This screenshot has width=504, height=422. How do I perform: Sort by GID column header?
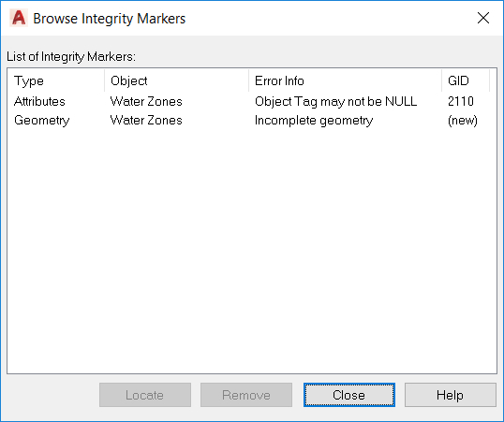tap(466, 80)
